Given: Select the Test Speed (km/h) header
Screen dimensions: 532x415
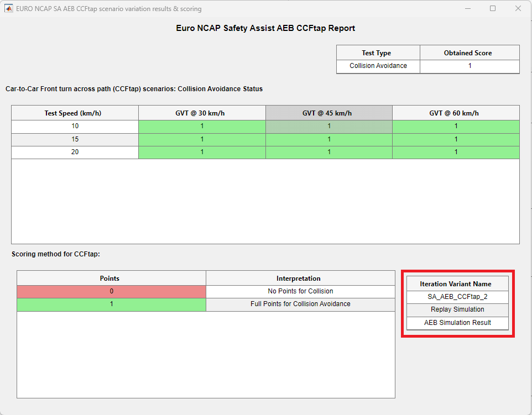Looking at the screenshot, I should (x=75, y=113).
